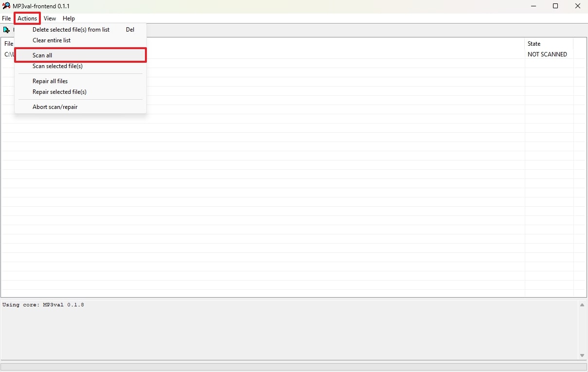
Task: Close the open Actions menu
Action: (27, 18)
